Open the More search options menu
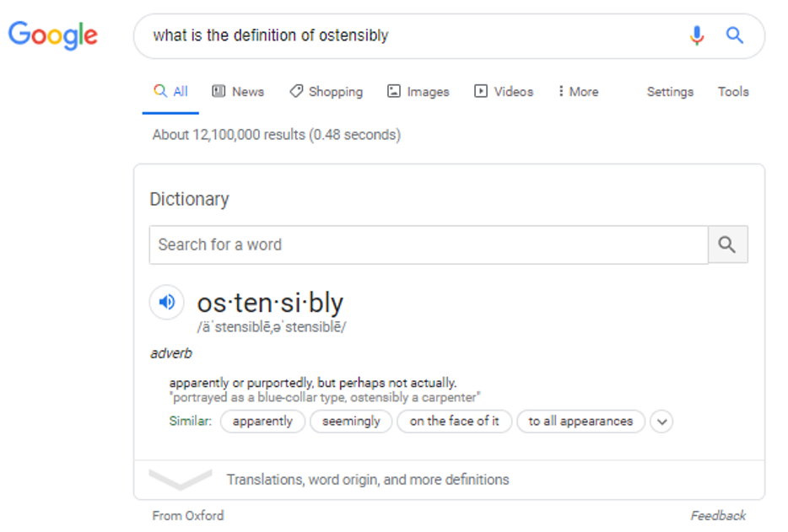 (x=578, y=92)
